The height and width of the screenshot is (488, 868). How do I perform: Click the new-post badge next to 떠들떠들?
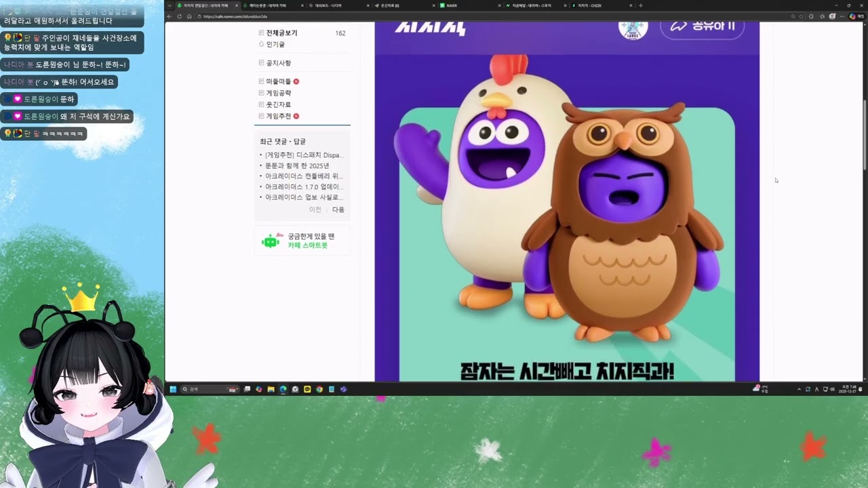(296, 81)
